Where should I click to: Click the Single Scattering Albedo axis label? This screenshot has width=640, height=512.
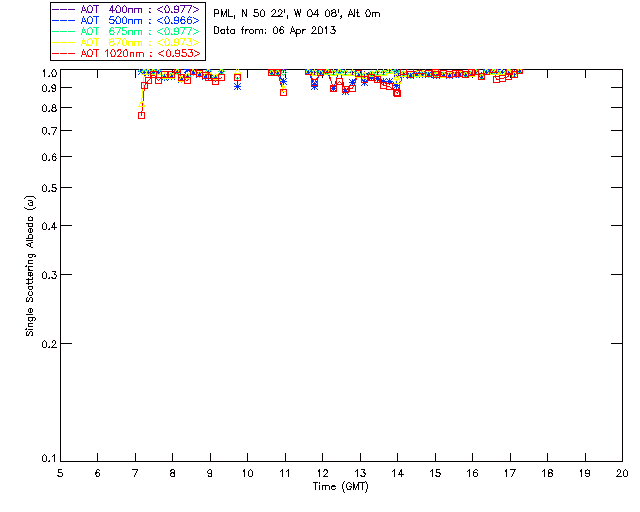click(30, 266)
